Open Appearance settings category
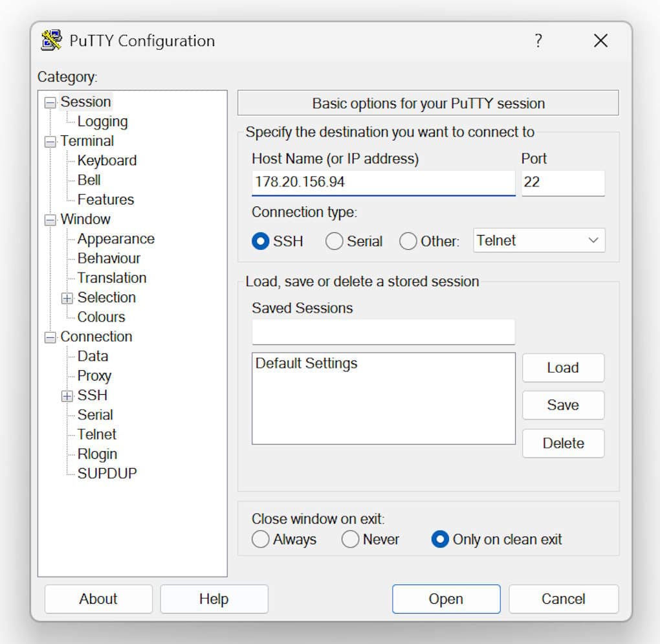 [116, 239]
